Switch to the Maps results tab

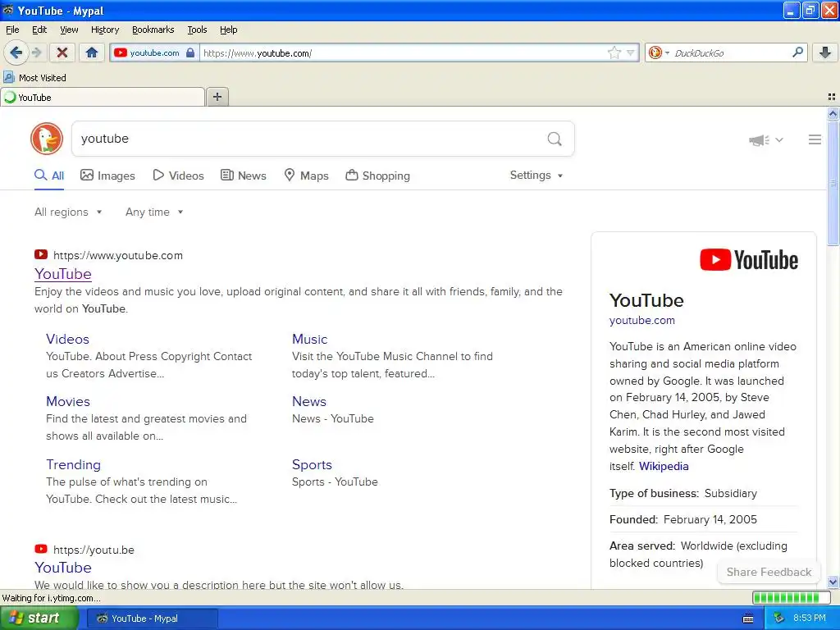tap(306, 176)
